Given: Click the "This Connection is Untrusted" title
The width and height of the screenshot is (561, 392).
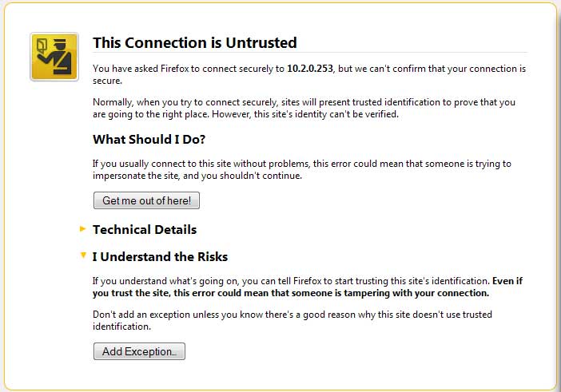Looking at the screenshot, I should click(x=194, y=43).
